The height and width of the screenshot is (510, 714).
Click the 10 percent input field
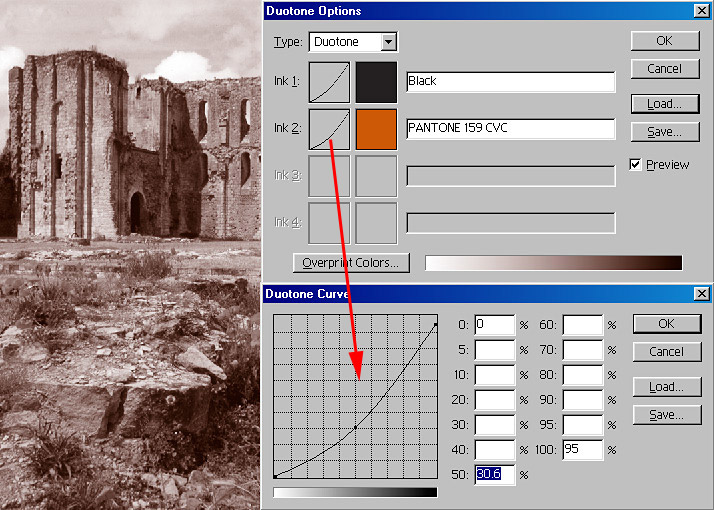(x=495, y=375)
